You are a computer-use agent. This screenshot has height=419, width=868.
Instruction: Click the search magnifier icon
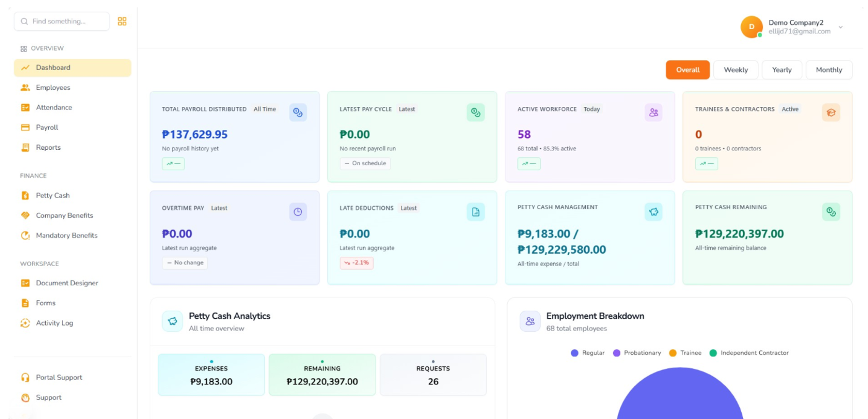(24, 21)
